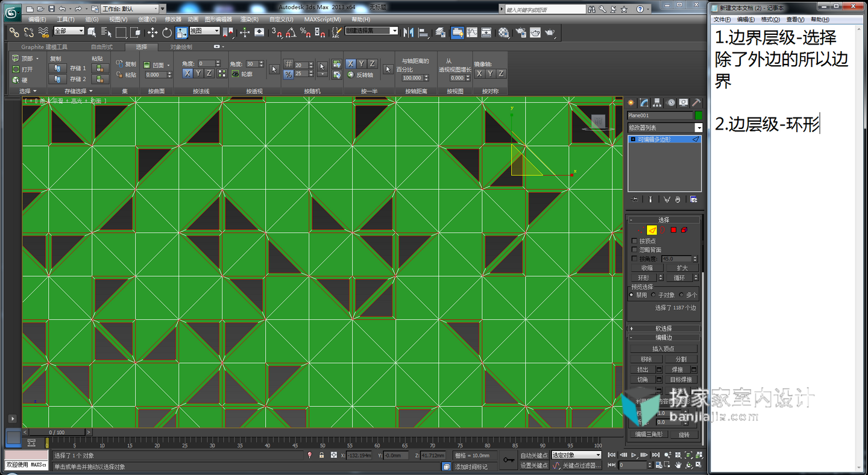868x475 pixels.
Task: Open the 修改器列表 dropdown
Action: pyautogui.click(x=665, y=128)
